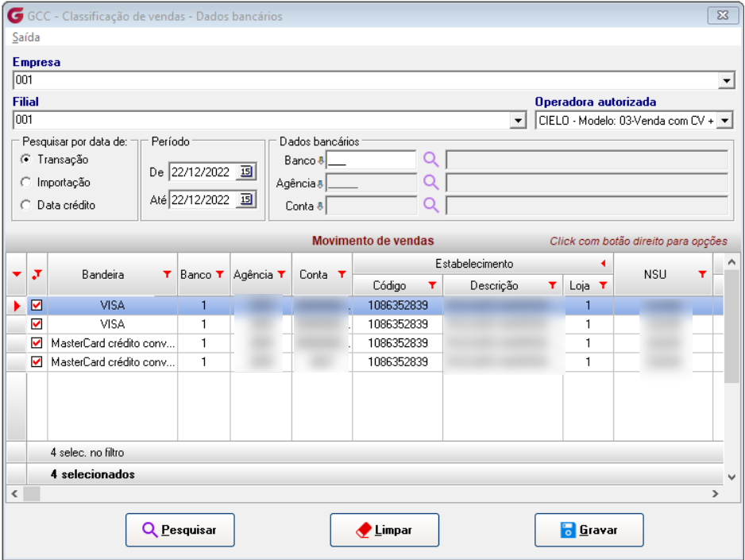This screenshot has height=560, width=745.
Task: Select the Data crédito radio option
Action: coord(25,205)
